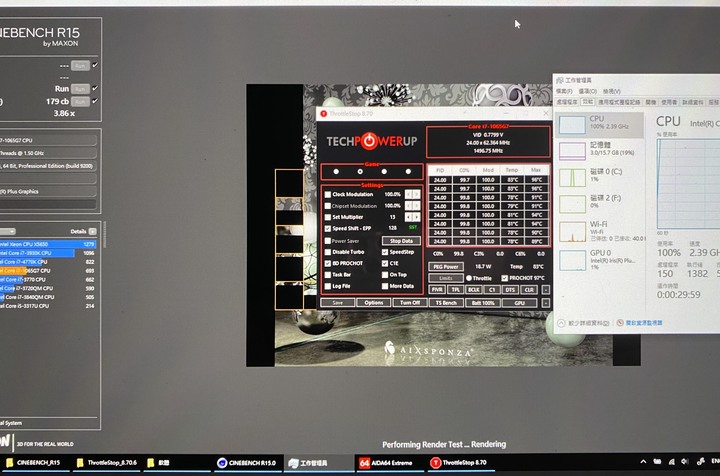
Task: Select CPU graph in Task Manager sidebar
Action: point(599,124)
